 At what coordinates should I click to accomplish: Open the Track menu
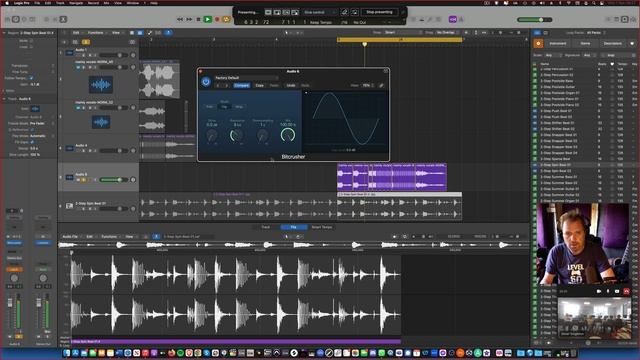point(60,3)
